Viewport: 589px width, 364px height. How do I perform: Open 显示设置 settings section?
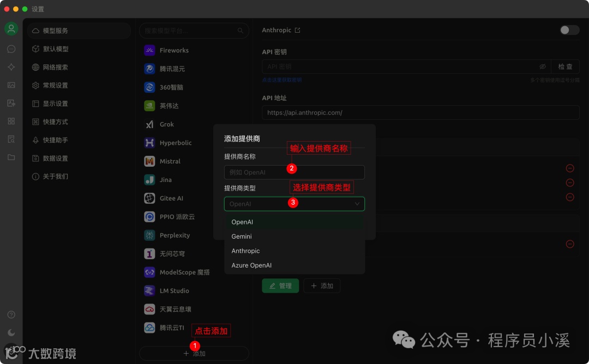click(79, 104)
